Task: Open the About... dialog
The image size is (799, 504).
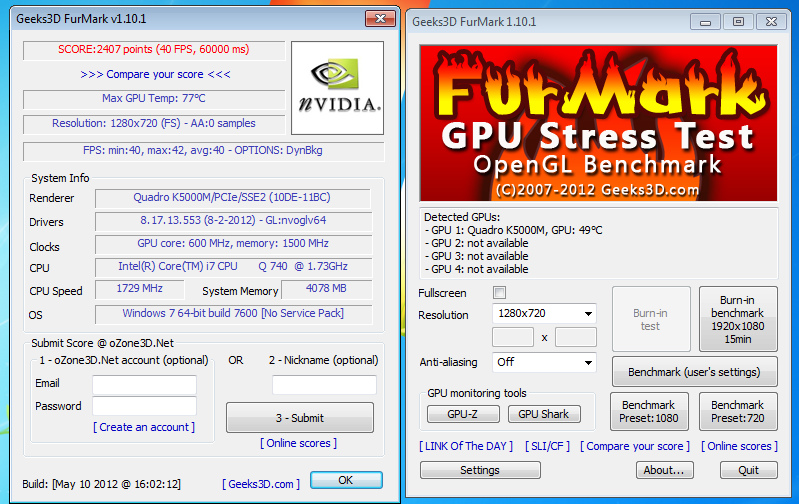Action: [x=664, y=470]
